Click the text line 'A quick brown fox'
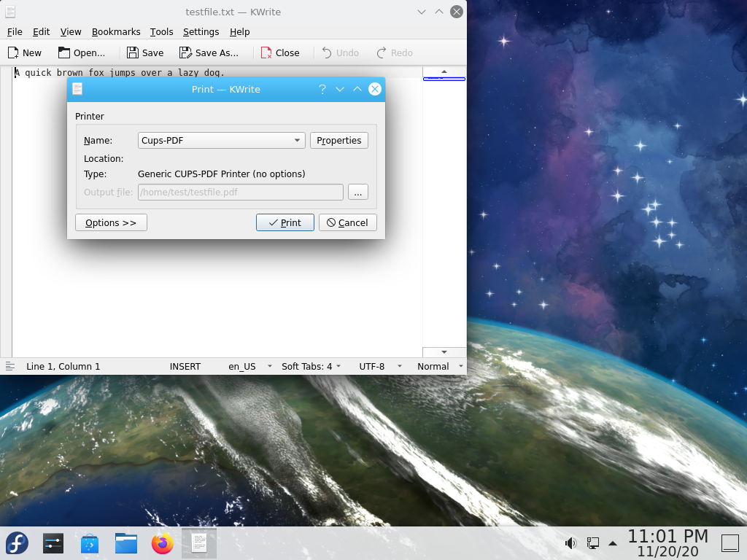The height and width of the screenshot is (560, 747). pyautogui.click(x=119, y=72)
